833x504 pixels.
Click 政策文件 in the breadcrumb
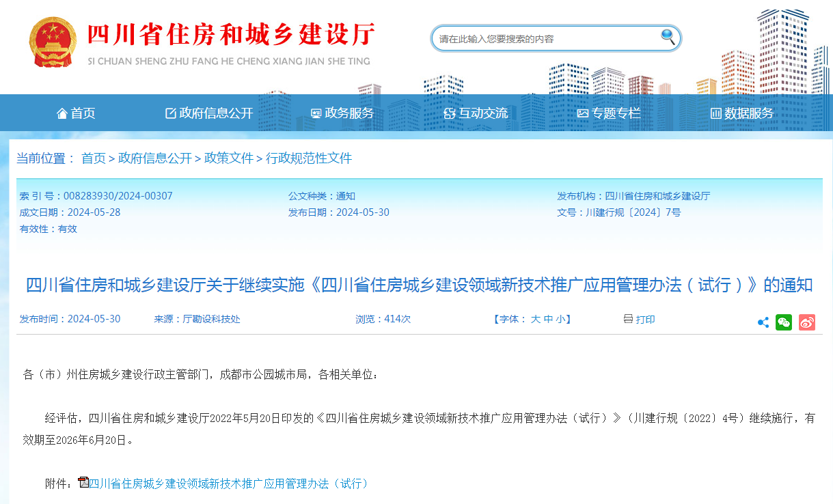tap(229, 158)
